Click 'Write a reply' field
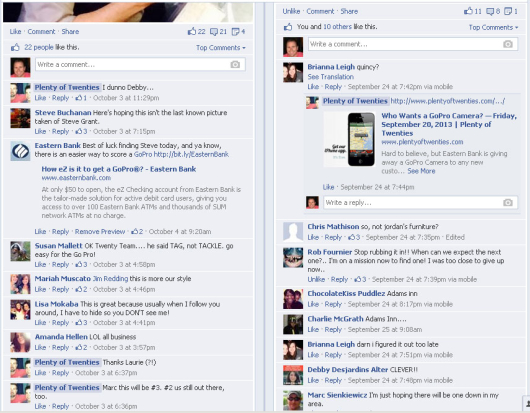 pyautogui.click(x=420, y=202)
